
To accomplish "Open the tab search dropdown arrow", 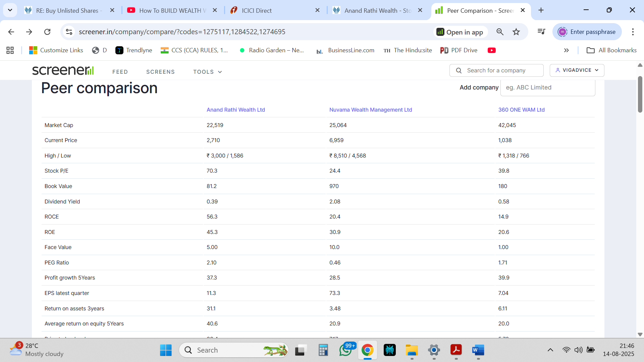I will click(x=10, y=10).
